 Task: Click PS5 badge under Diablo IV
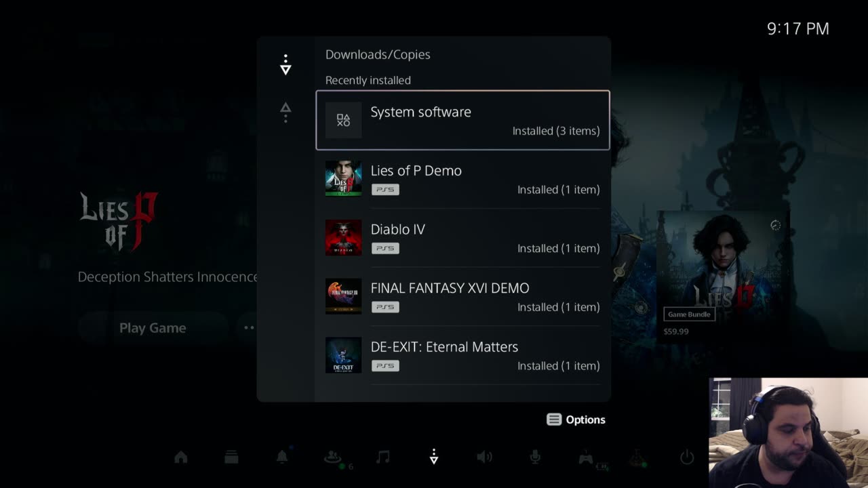[385, 248]
